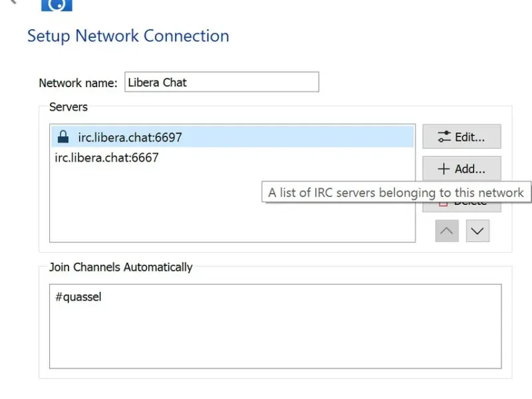Click the sliders icon on the Edit button
The image size is (532, 399).
point(444,137)
